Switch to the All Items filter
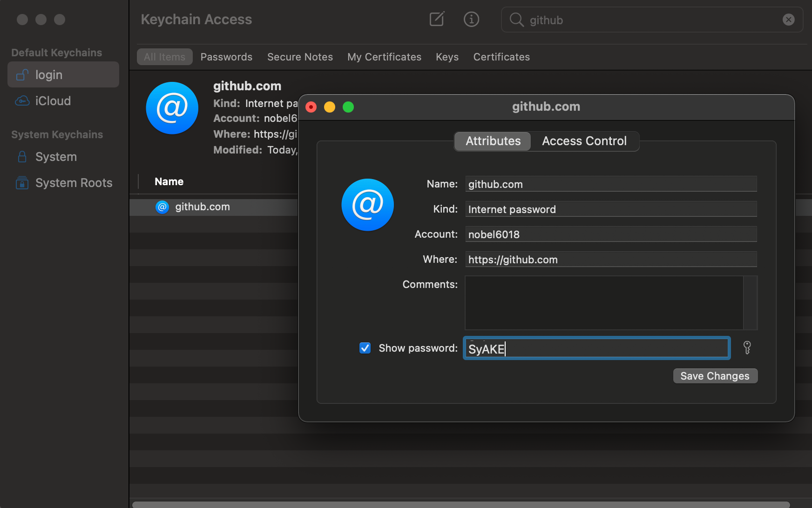Screen dimensions: 812x508 [164, 57]
